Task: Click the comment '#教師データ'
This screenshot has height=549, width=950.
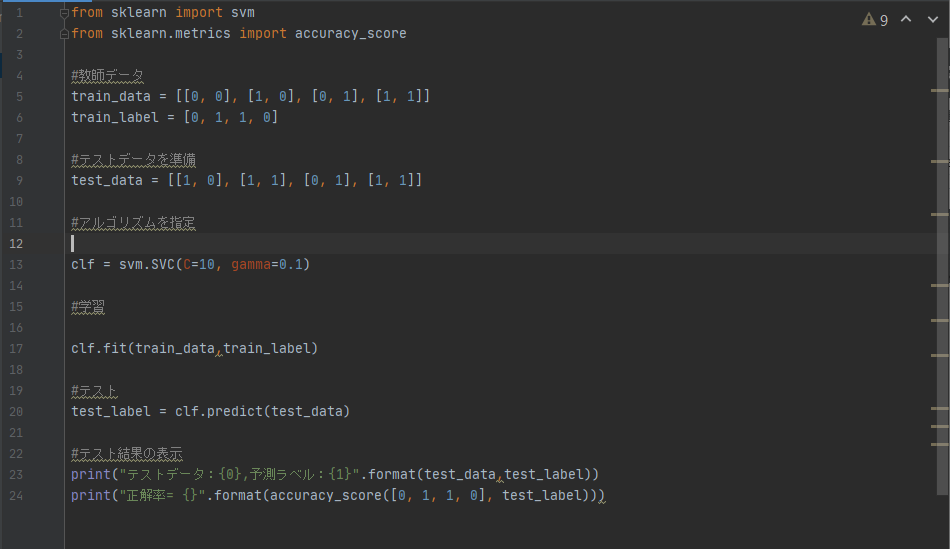Action: pyautogui.click(x=107, y=76)
